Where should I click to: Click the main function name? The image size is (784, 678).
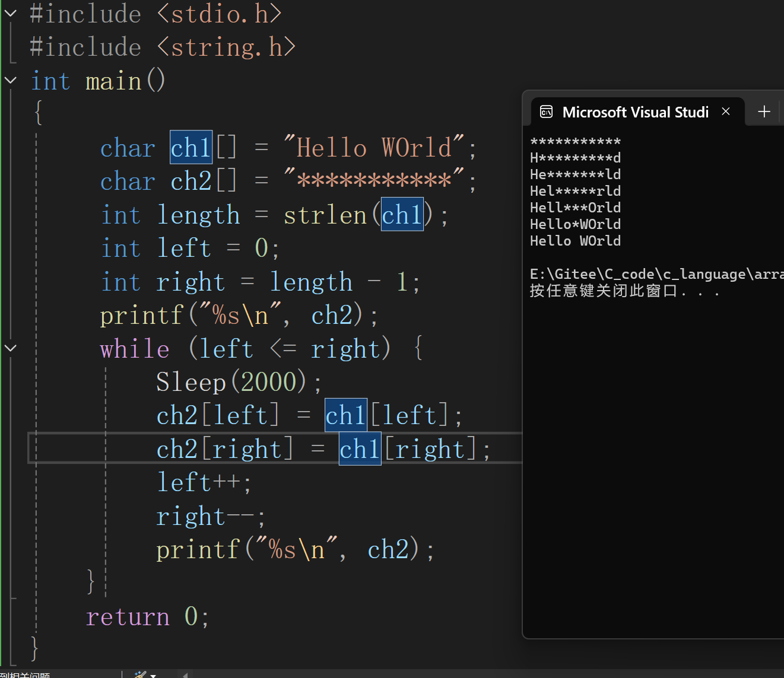click(113, 81)
